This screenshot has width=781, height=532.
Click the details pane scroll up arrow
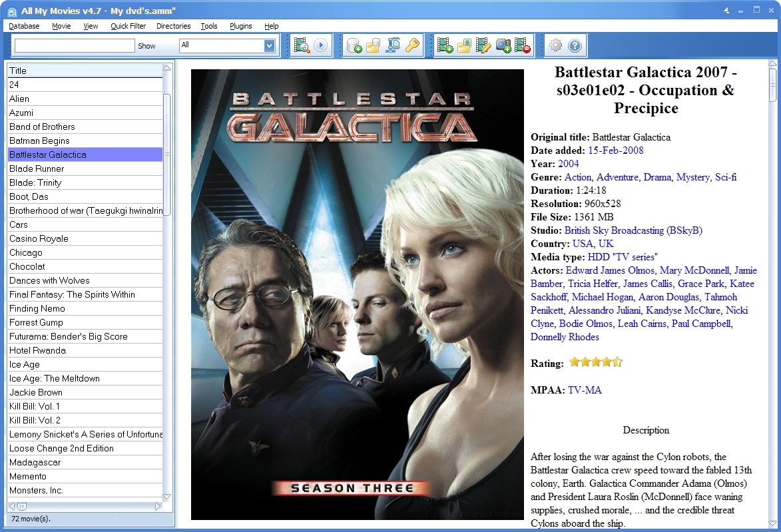pos(772,64)
